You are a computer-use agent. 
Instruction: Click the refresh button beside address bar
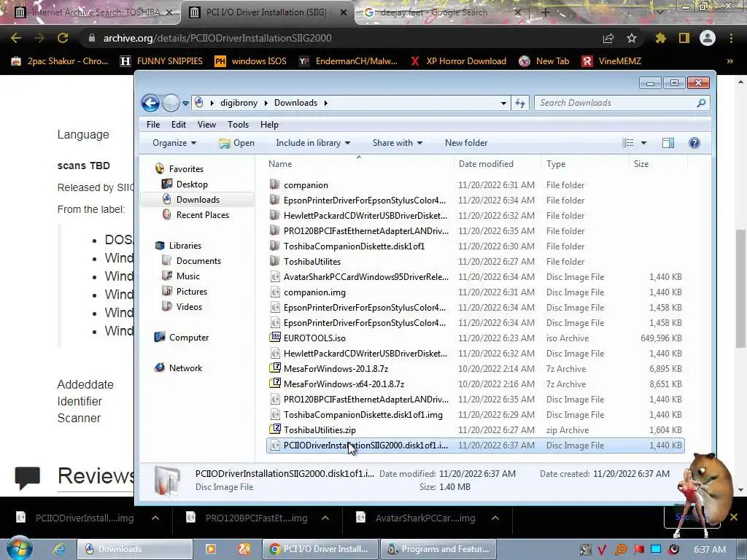pyautogui.click(x=519, y=103)
